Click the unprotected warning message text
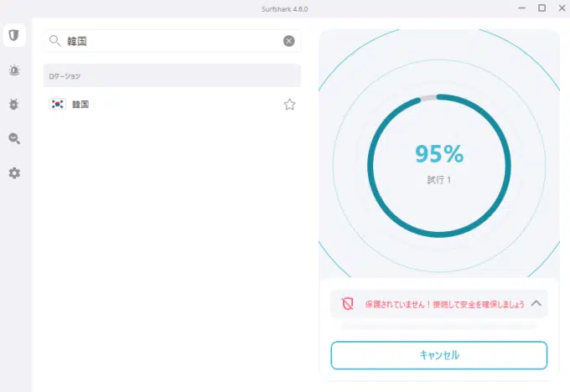 [444, 304]
